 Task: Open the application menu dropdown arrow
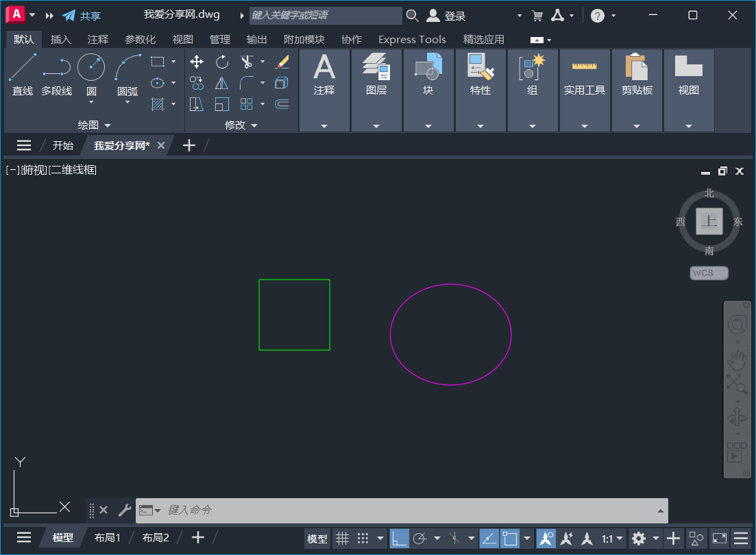(x=32, y=15)
